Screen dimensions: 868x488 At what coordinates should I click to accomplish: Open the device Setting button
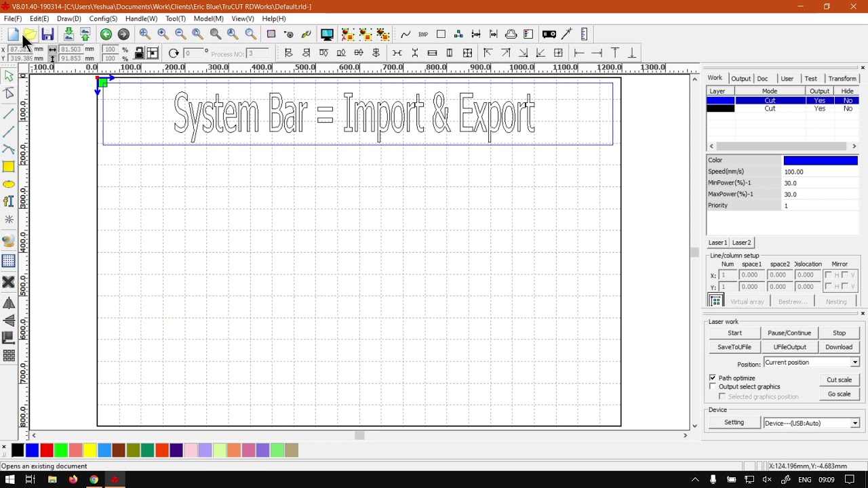pos(734,422)
